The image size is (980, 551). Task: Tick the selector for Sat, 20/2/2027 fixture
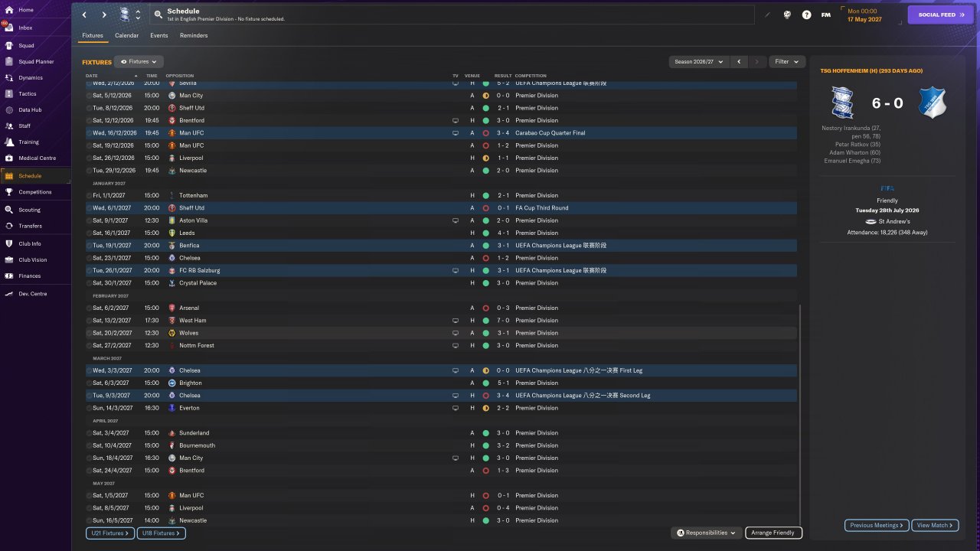click(89, 333)
